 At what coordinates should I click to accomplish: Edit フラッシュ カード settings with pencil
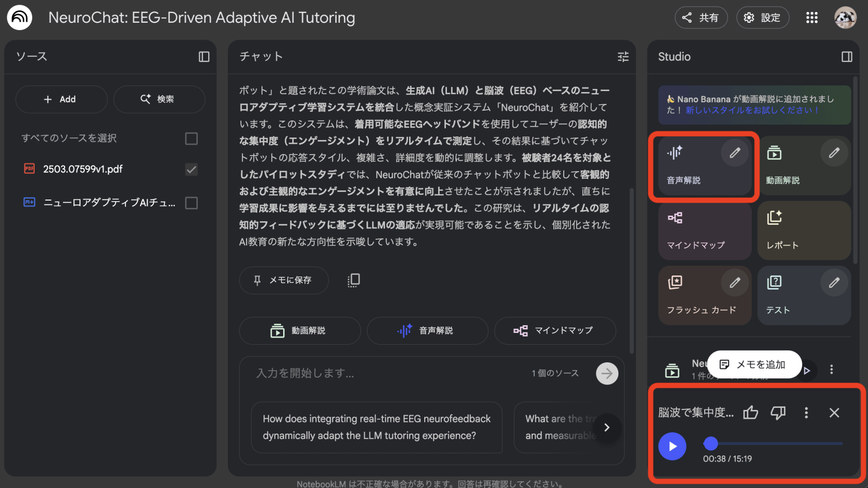[x=735, y=283]
